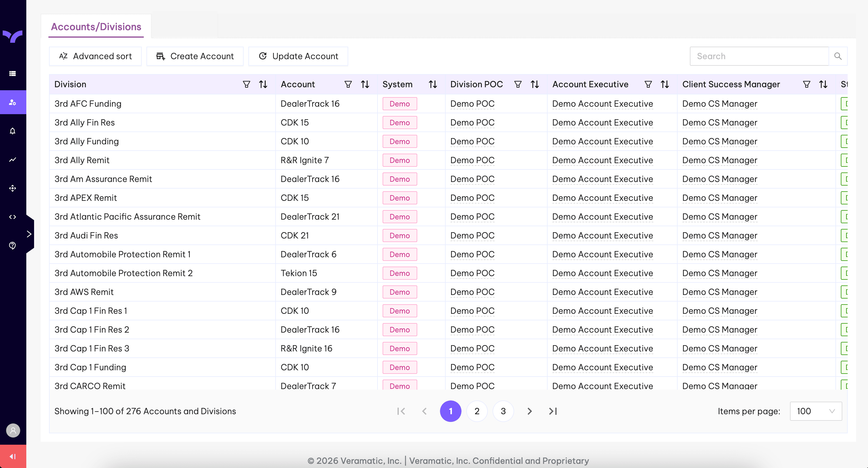Filter the Division column
This screenshot has width=868, height=468.
(x=246, y=84)
